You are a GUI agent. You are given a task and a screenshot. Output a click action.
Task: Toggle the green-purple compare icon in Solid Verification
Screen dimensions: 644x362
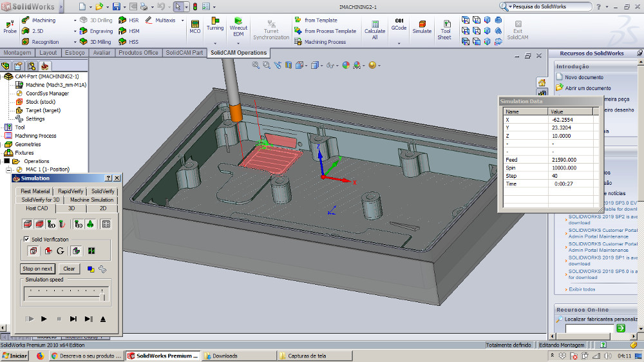(76, 251)
